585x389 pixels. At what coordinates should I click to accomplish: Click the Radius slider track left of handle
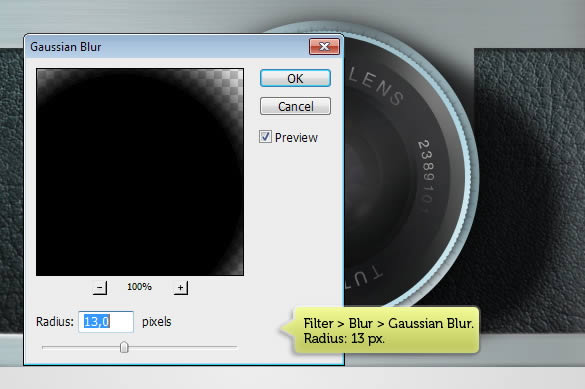[81, 347]
